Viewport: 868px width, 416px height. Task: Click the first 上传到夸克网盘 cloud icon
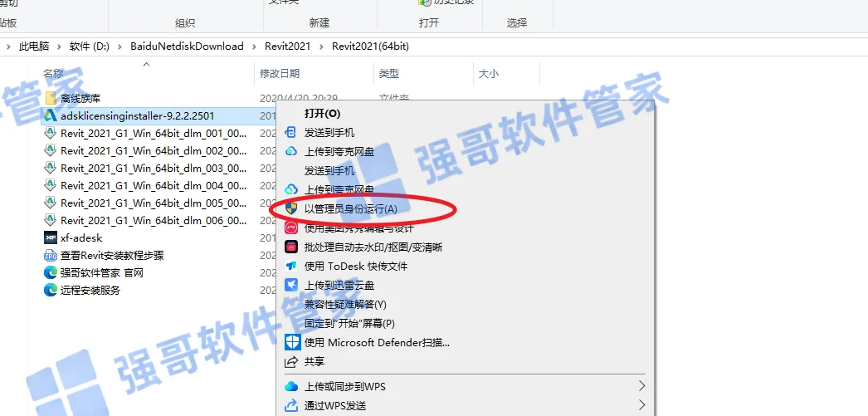click(291, 152)
